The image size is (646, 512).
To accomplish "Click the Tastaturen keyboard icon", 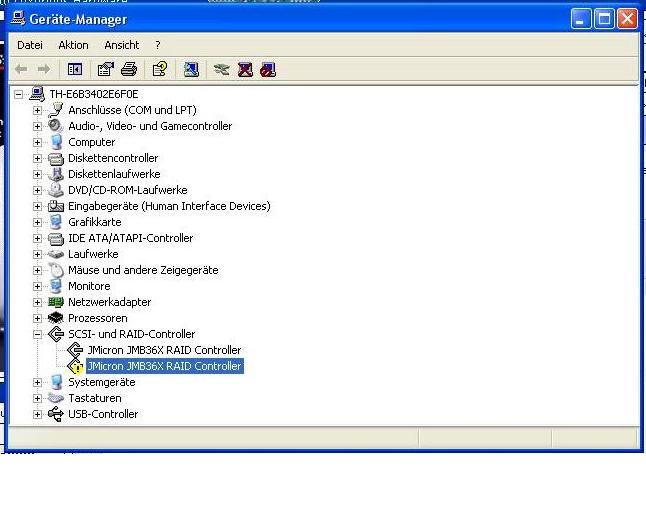I will click(56, 398).
